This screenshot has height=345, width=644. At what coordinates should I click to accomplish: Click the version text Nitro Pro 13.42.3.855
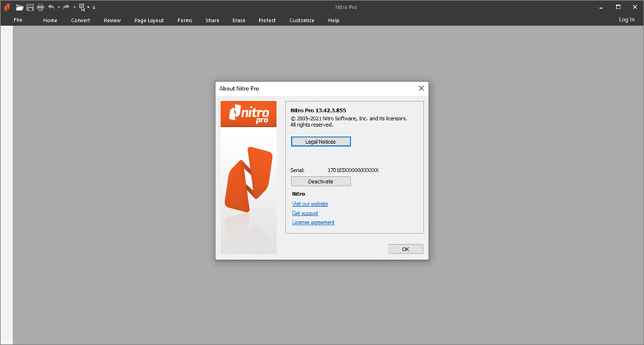(x=318, y=110)
